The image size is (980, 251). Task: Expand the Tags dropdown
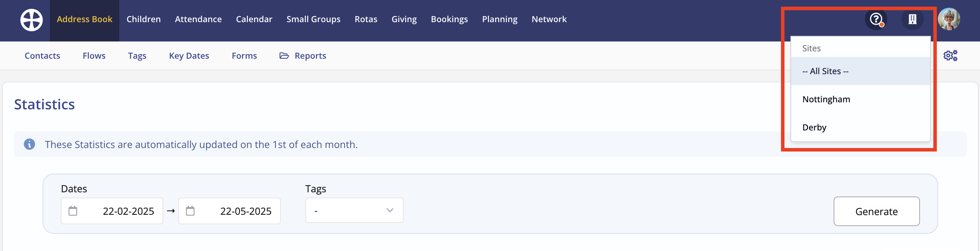(x=354, y=210)
